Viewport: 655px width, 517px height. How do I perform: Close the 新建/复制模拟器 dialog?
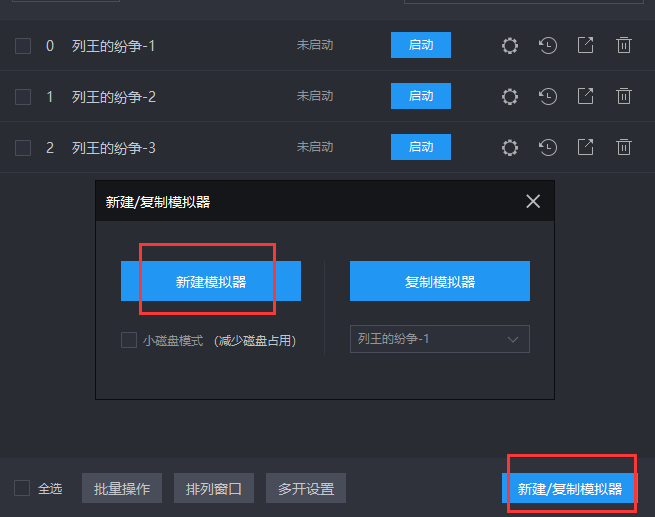(533, 201)
